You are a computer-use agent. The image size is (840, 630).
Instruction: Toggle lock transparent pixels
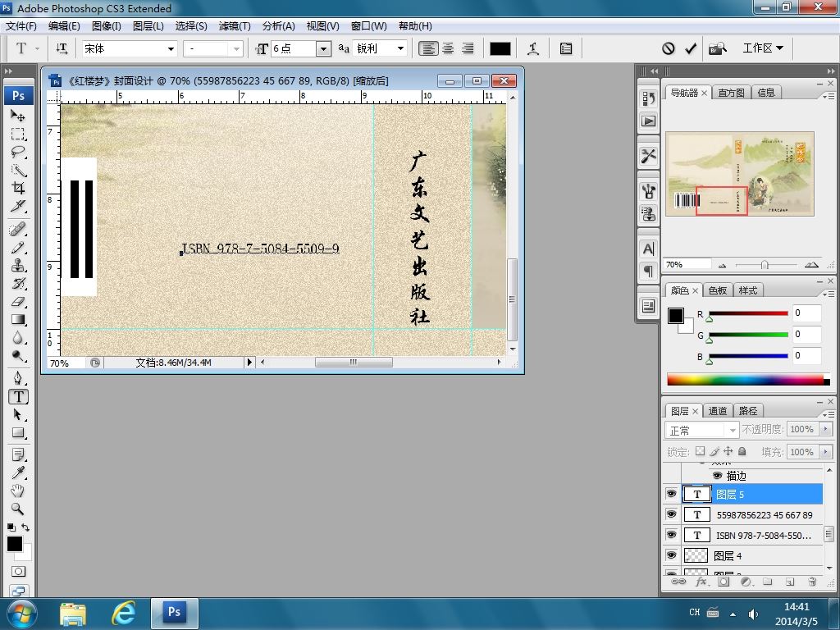click(700, 451)
